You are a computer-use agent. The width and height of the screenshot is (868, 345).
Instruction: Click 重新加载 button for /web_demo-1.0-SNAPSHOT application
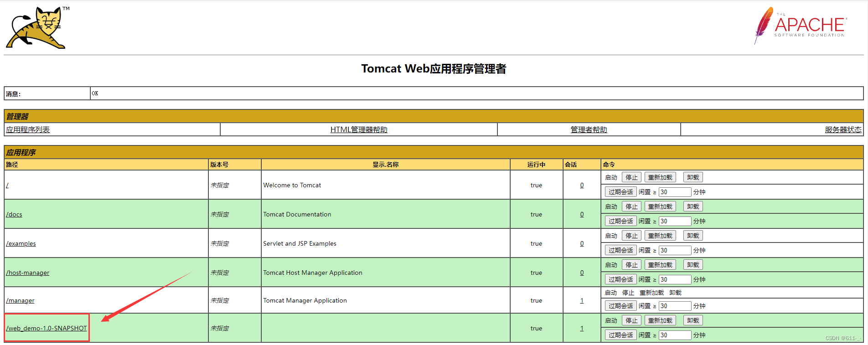[x=660, y=320]
